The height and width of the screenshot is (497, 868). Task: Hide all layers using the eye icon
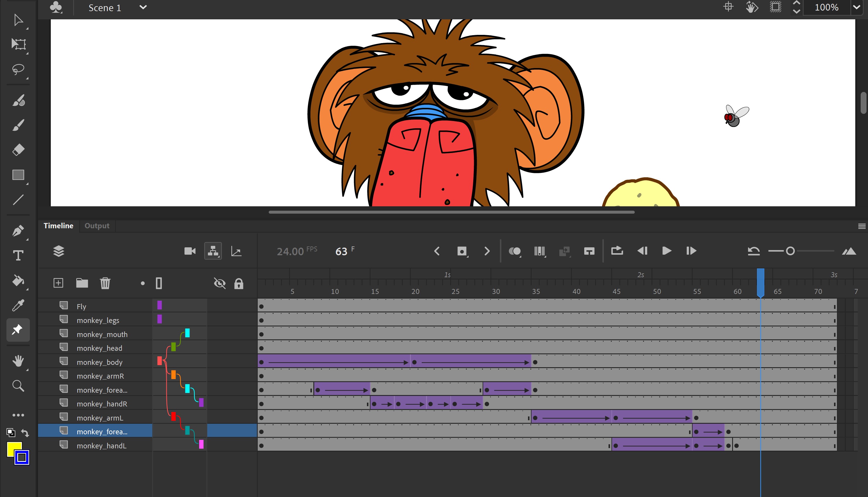[x=220, y=283]
